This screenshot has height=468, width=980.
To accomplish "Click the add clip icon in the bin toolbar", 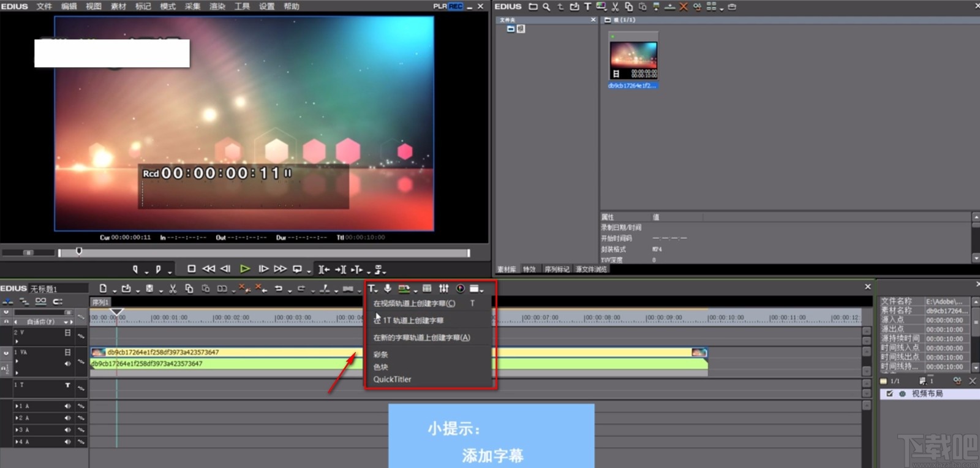I will point(574,7).
